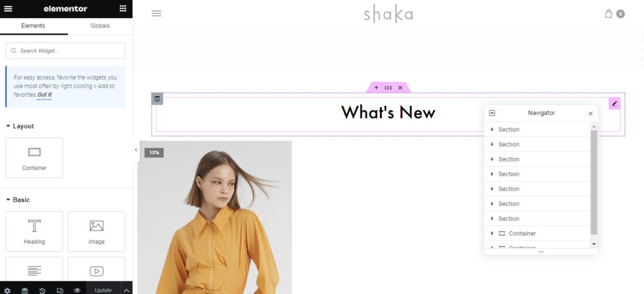Open page settings gear icon
The height and width of the screenshot is (294, 644).
point(8,290)
